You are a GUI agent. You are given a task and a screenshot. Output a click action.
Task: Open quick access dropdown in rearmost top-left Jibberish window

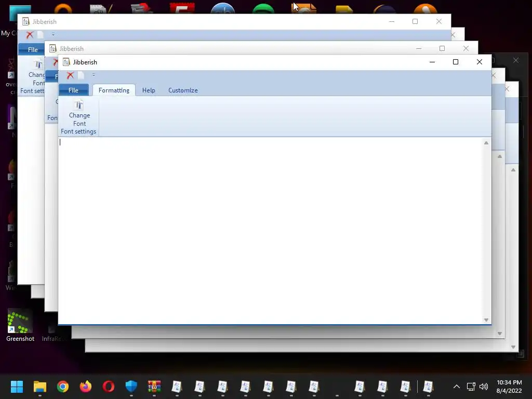click(53, 34)
